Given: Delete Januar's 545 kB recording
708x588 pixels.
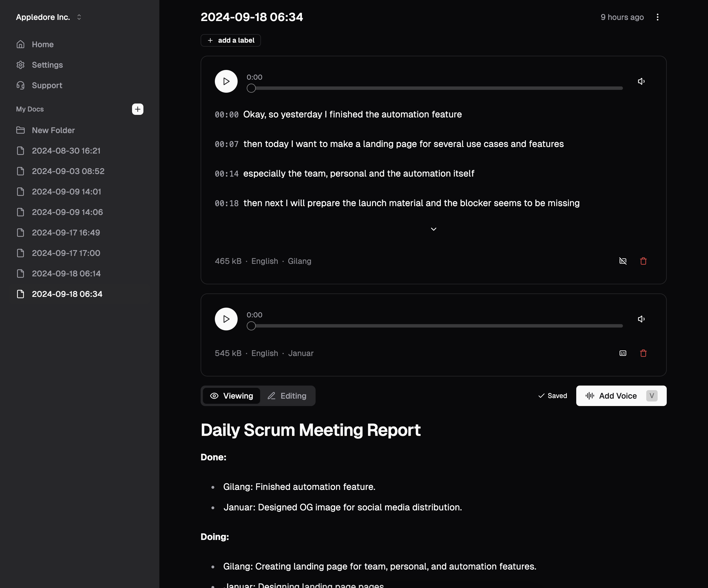Looking at the screenshot, I should [643, 353].
